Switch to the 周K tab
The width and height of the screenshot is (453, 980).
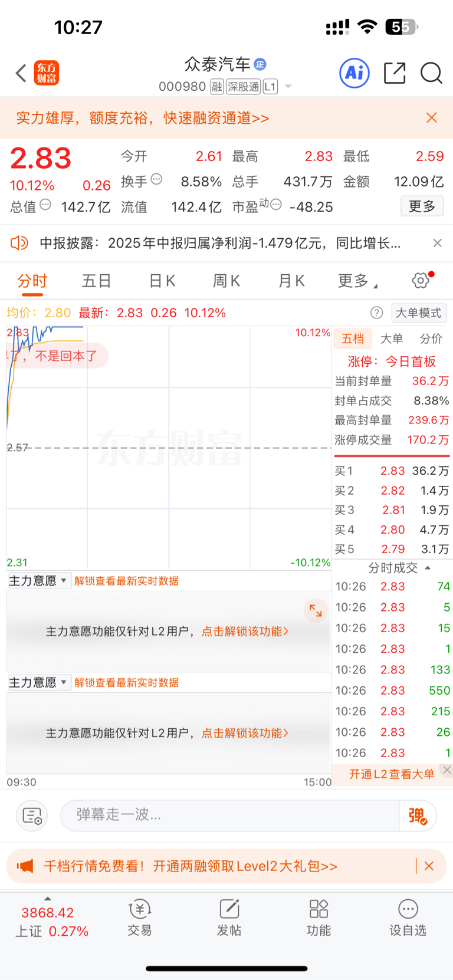coord(226,281)
